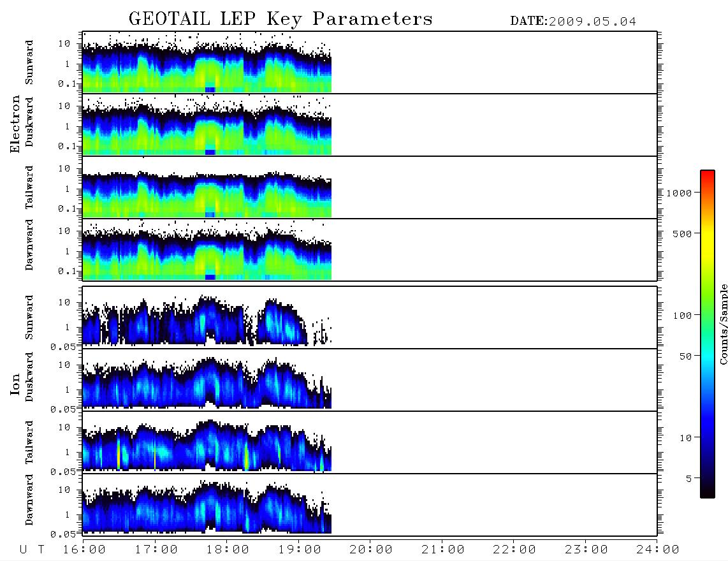Viewport: 728px width, 561px height.
Task: Click the colorbar tick label 5
Action: click(x=689, y=478)
